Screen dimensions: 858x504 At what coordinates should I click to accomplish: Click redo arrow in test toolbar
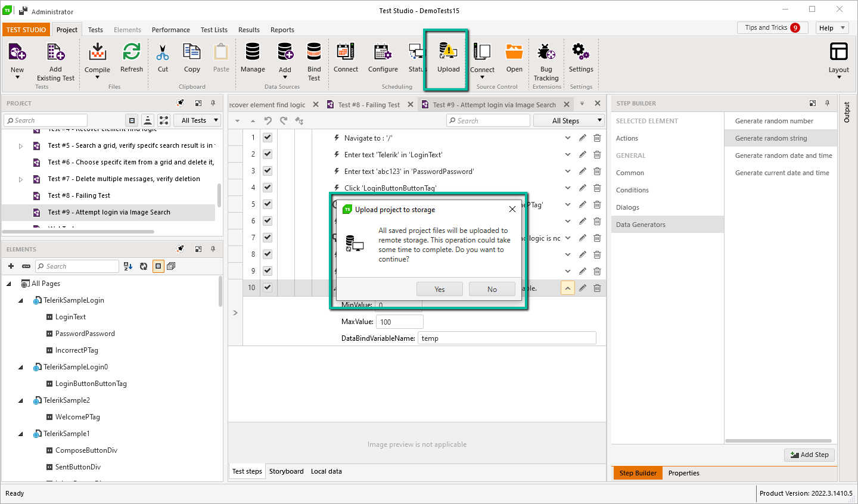[x=284, y=120]
